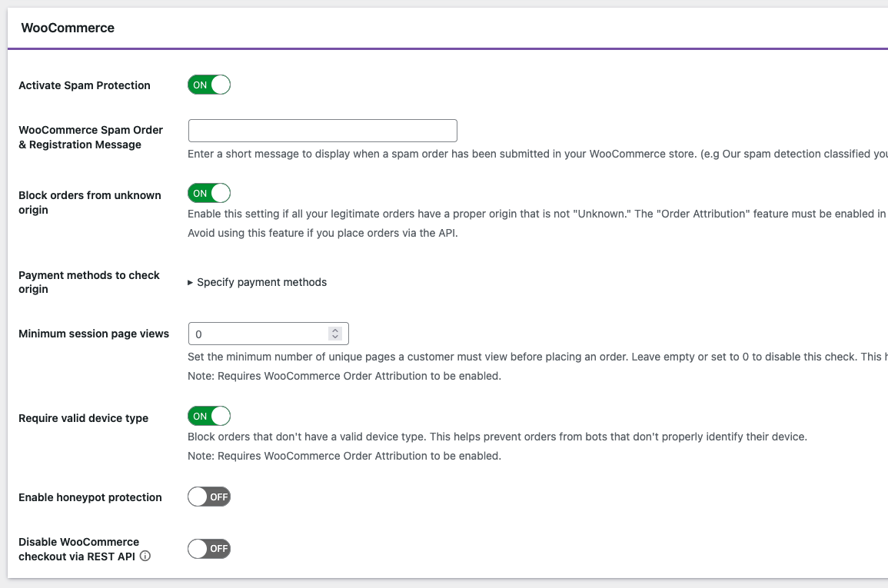Click the WooCommerce section heading
Viewport: 888px width, 588px height.
point(67,28)
